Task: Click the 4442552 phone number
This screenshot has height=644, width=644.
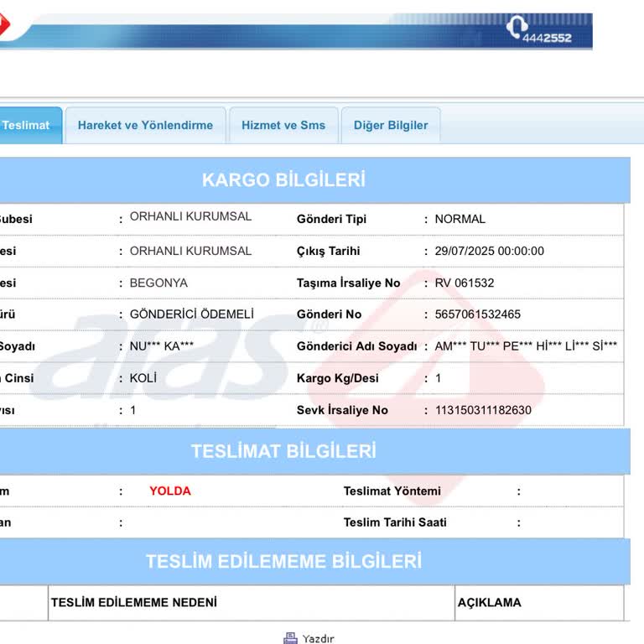Action: [x=552, y=38]
